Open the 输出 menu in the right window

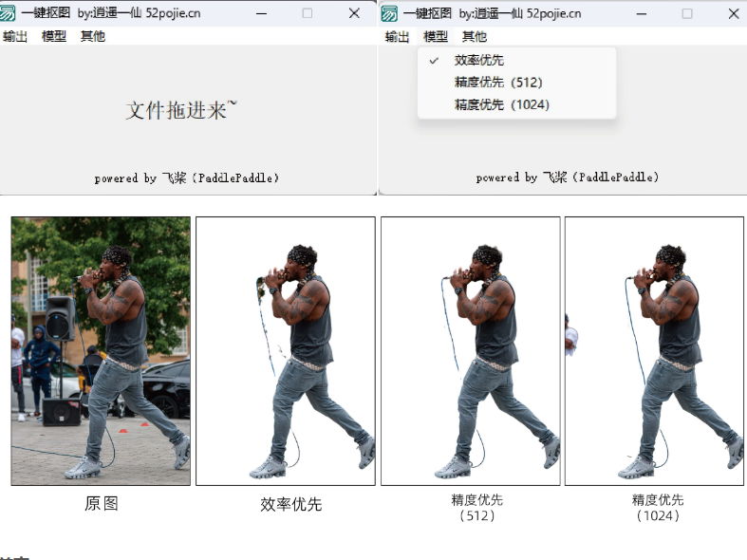pos(397,36)
